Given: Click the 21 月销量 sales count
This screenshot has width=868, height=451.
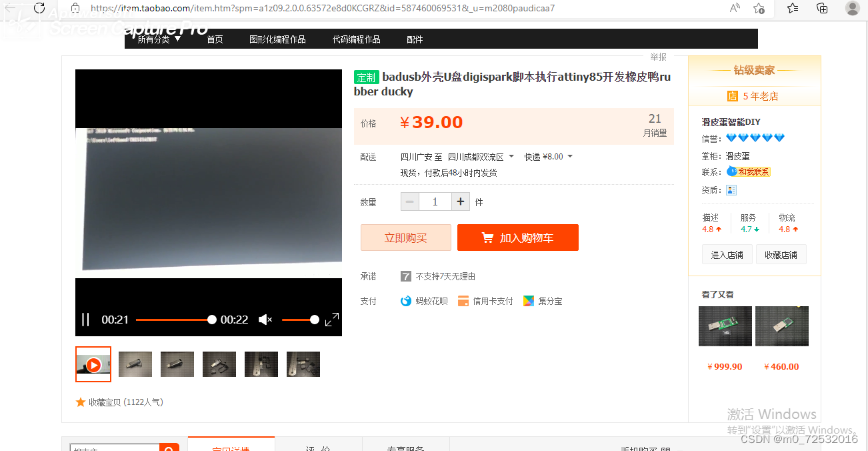Looking at the screenshot, I should pos(655,125).
